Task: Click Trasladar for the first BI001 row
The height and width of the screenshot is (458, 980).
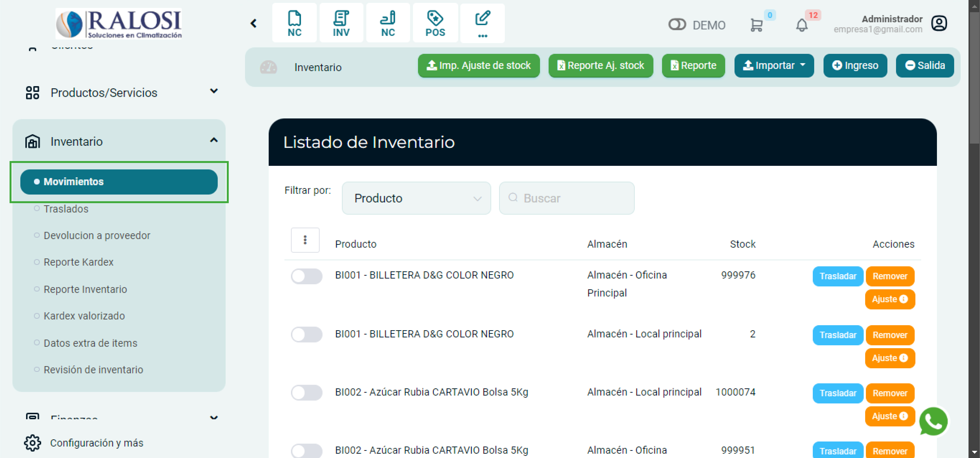Action: click(x=838, y=276)
